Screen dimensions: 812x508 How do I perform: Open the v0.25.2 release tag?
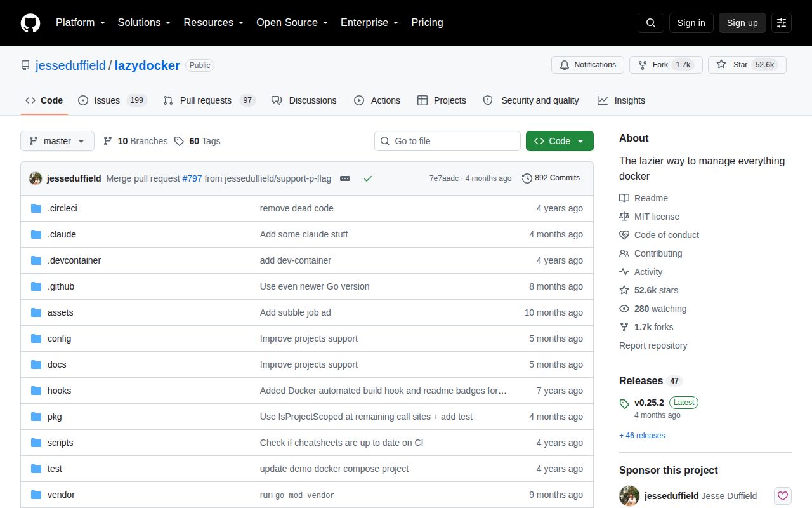pyautogui.click(x=649, y=403)
